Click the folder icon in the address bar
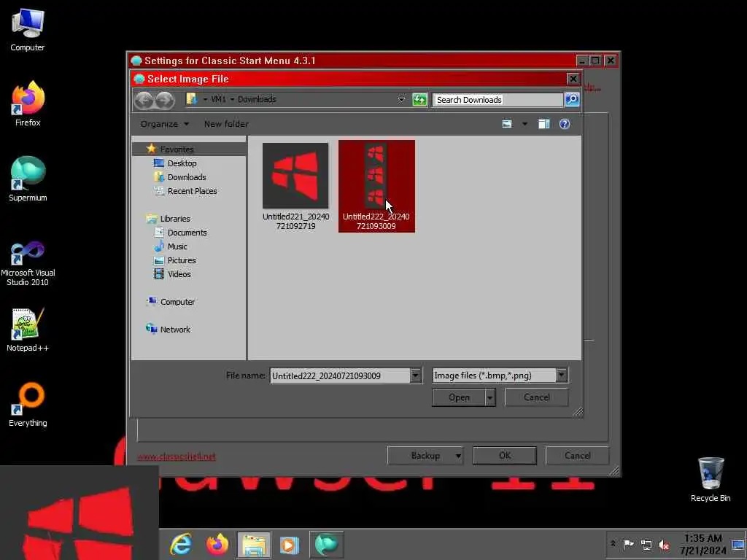The width and height of the screenshot is (747, 560). point(192,99)
